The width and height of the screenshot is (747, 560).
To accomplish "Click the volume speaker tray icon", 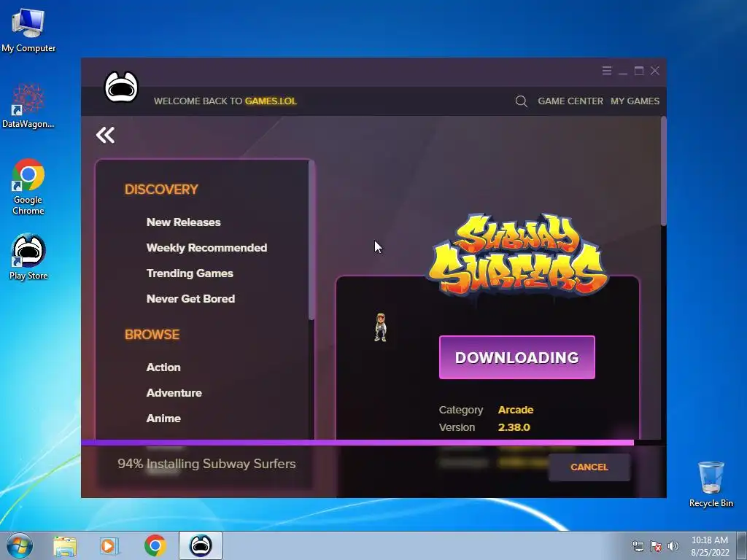I will point(673,546).
